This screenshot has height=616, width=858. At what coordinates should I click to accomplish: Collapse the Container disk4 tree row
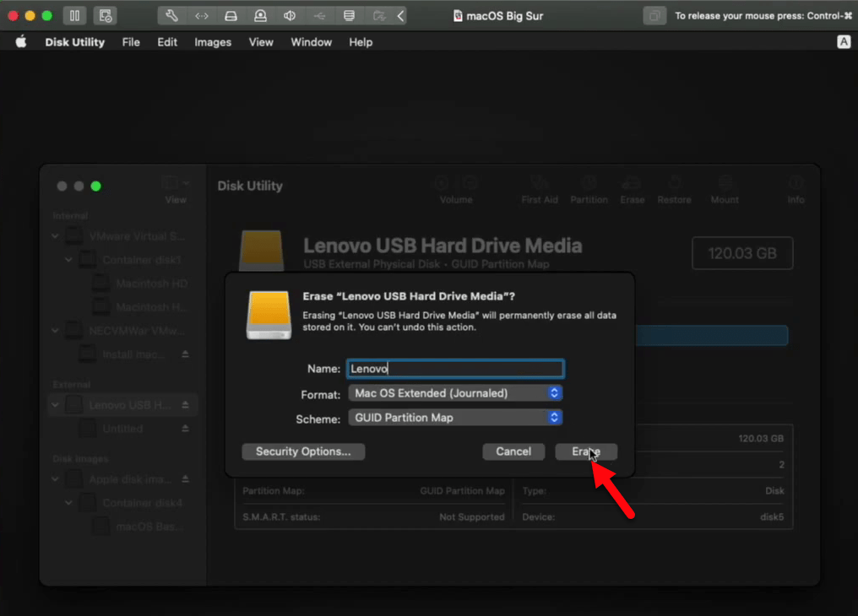click(x=68, y=503)
